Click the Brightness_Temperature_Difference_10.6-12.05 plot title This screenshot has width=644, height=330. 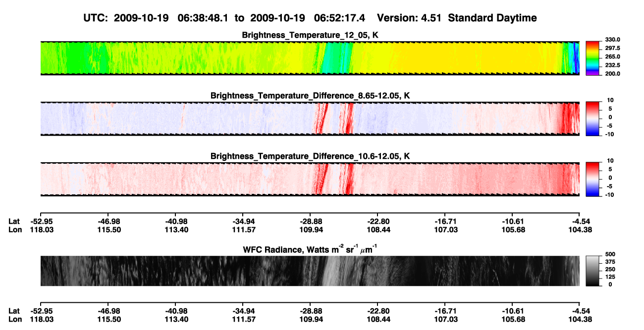coord(310,156)
